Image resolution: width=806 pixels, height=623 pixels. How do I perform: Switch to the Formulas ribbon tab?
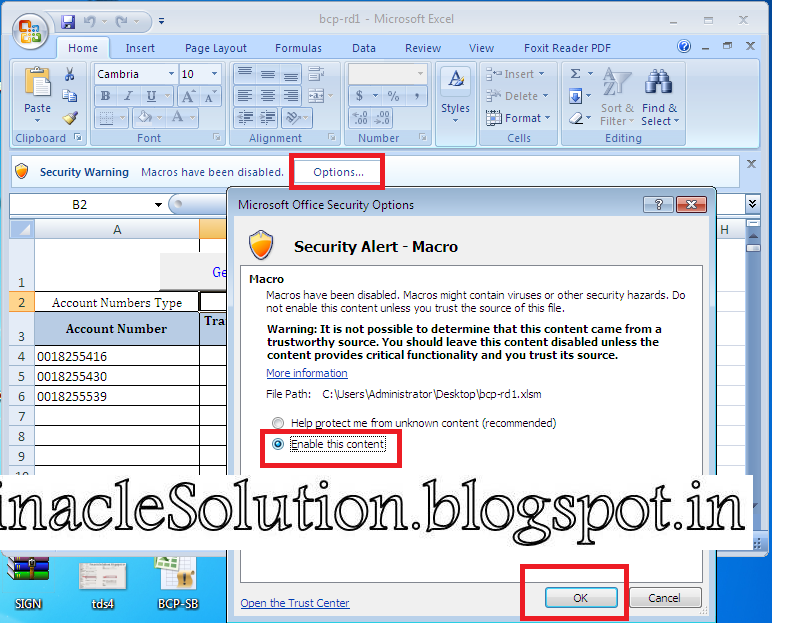(x=298, y=47)
